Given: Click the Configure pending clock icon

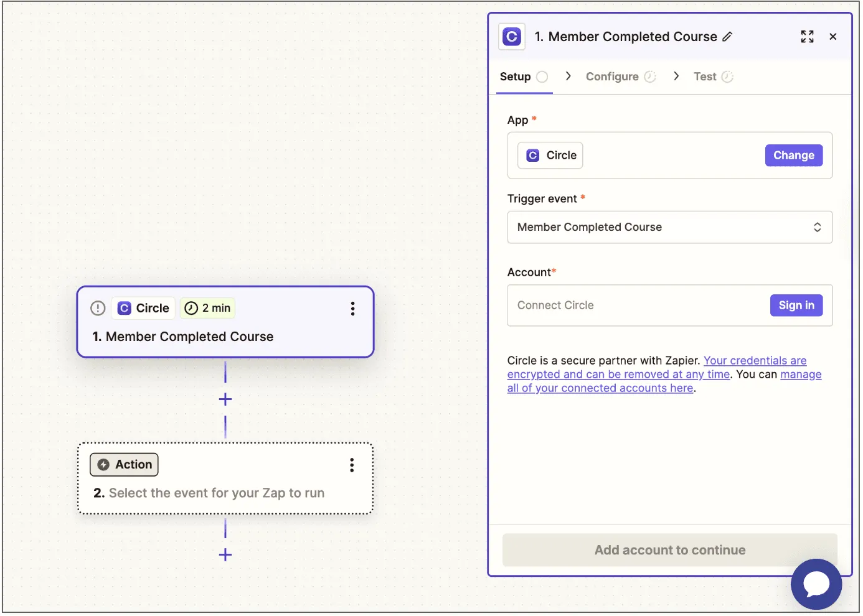Looking at the screenshot, I should [650, 77].
